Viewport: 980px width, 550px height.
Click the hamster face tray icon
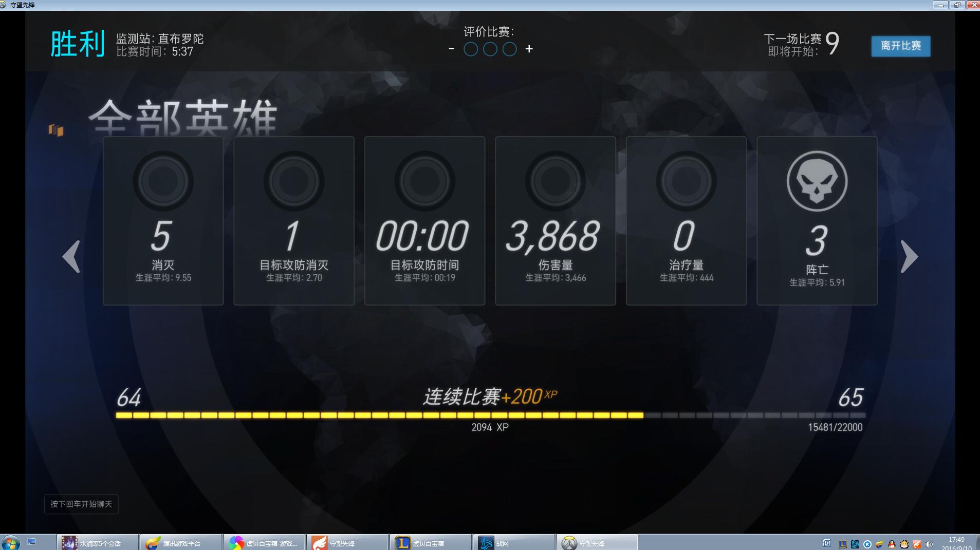click(904, 544)
